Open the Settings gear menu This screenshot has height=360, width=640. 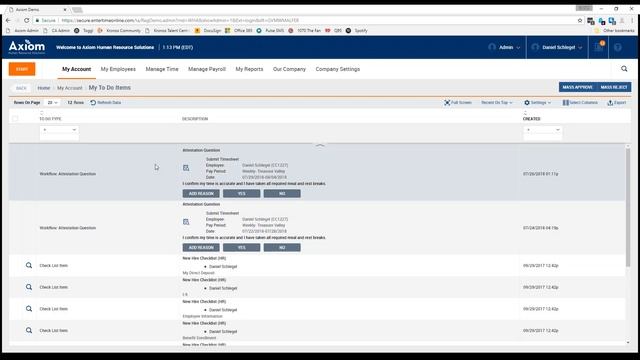point(538,102)
